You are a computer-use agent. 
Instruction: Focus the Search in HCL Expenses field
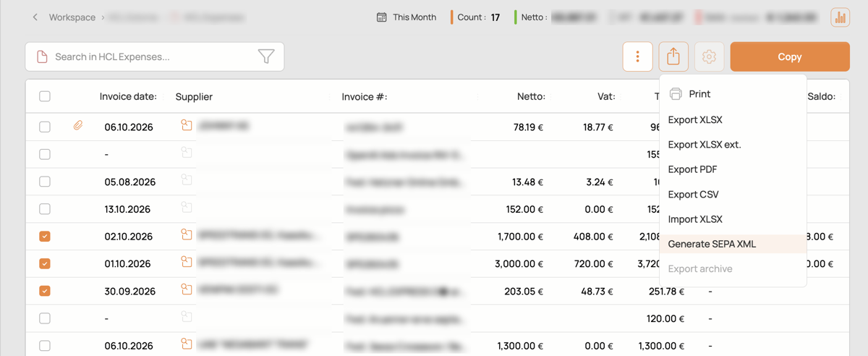[x=155, y=56]
